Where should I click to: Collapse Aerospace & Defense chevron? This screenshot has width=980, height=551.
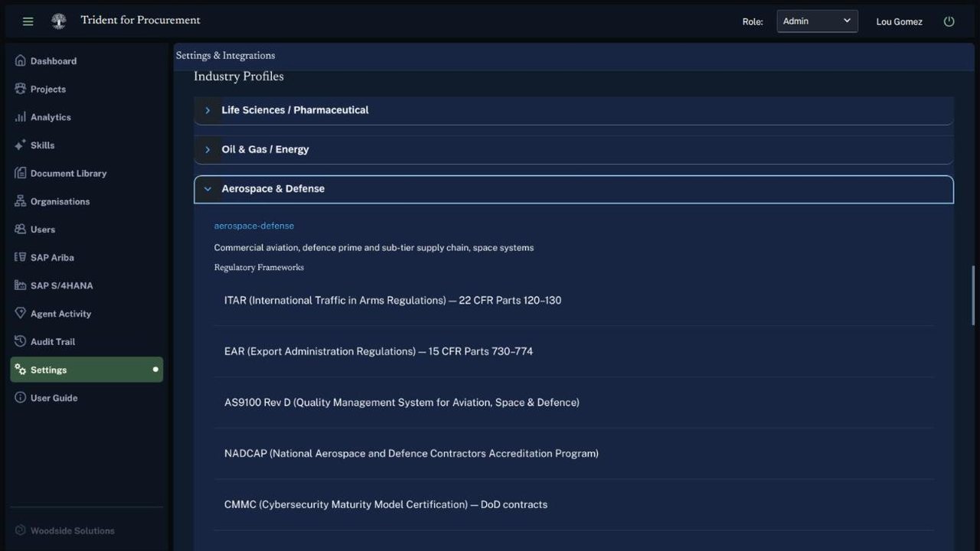[207, 188]
